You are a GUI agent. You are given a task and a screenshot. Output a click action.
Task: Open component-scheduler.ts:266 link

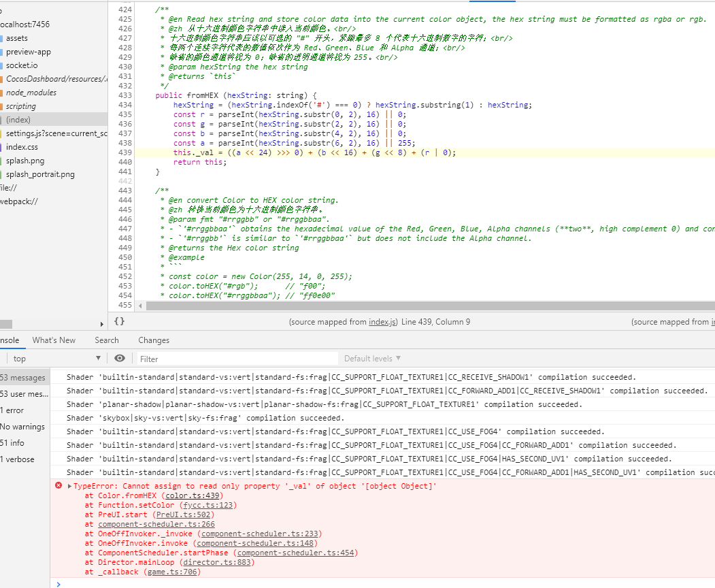coord(156,525)
